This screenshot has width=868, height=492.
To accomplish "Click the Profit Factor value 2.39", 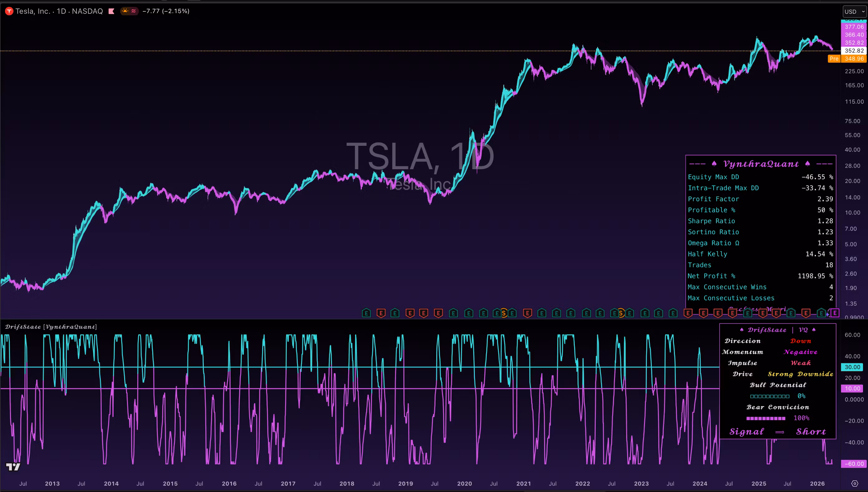I will tap(826, 199).
